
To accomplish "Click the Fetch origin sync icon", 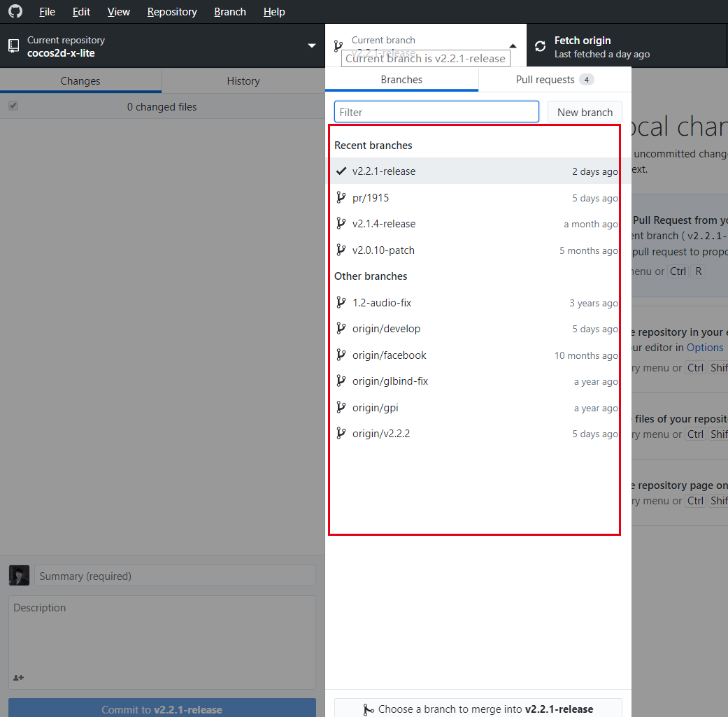I will coord(540,46).
